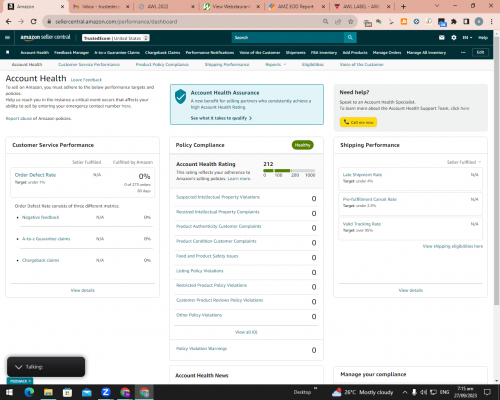The image size is (500, 400).
Task: Open the account and marketplace switcher dropdown
Action: 116,38
